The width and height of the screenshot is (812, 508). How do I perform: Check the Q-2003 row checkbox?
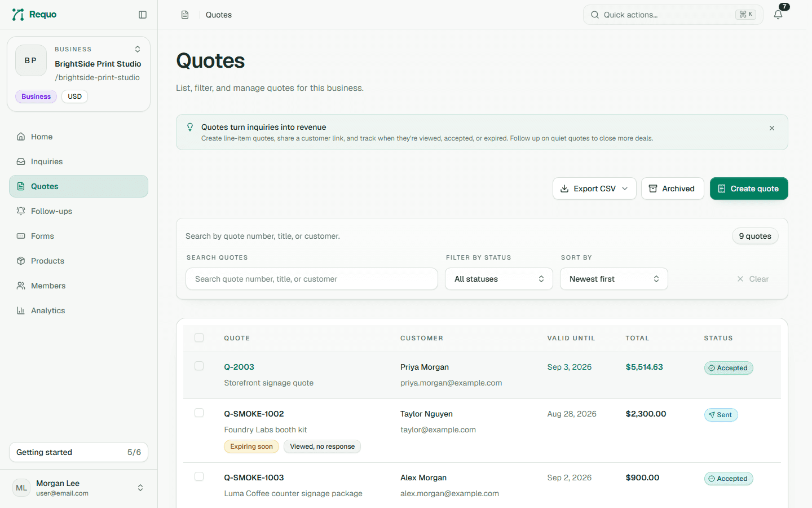(199, 366)
